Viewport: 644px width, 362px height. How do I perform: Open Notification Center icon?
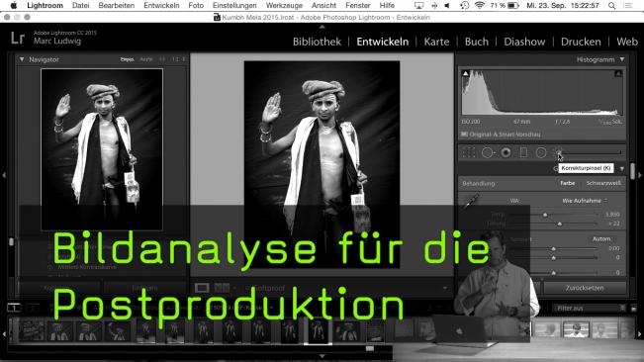pyautogui.click(x=628, y=6)
